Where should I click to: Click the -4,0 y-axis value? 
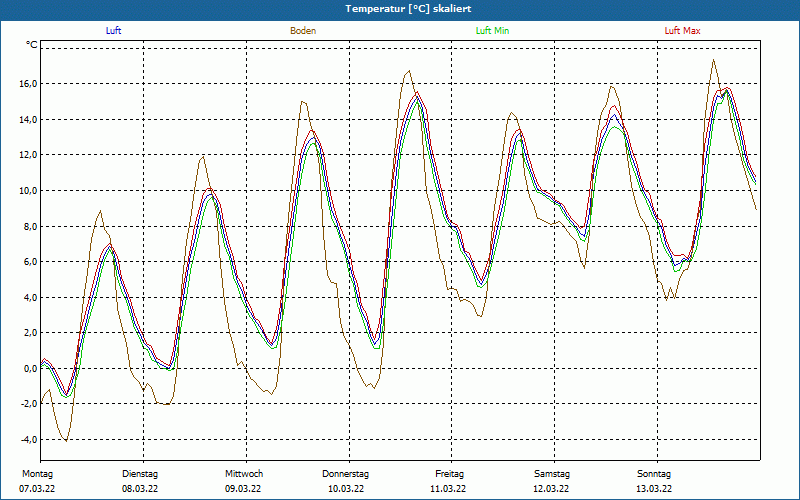pos(29,439)
